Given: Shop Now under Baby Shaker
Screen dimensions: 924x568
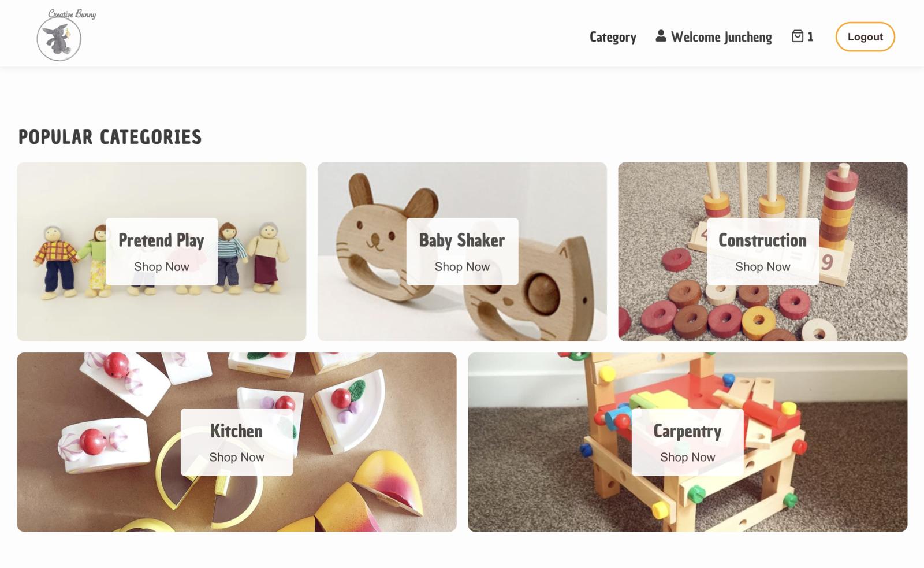Looking at the screenshot, I should tap(462, 267).
